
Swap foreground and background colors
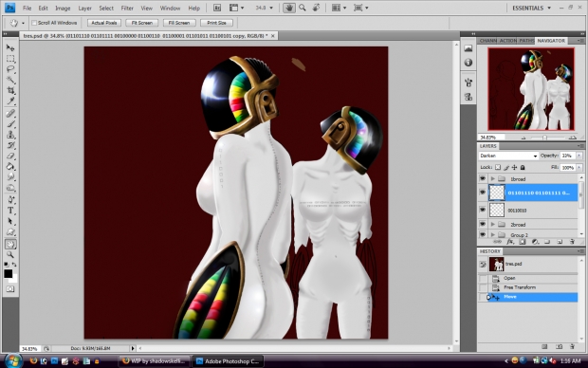[x=14, y=265]
